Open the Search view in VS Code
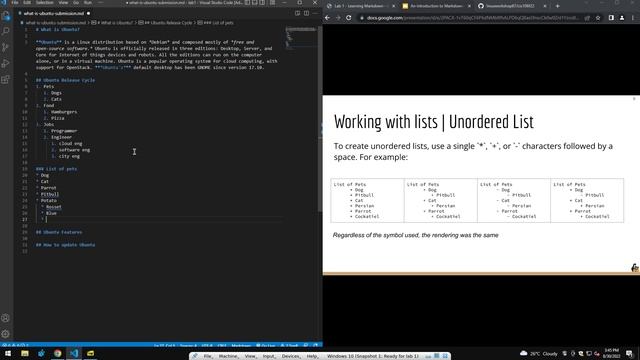Screen dimensions: 640x360 (x=6, y=31)
